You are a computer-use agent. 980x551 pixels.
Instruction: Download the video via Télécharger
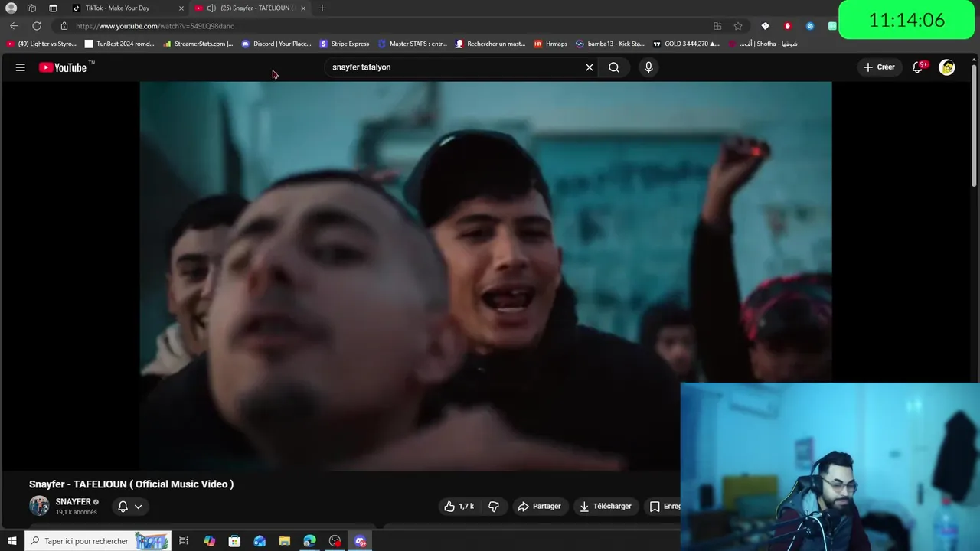tap(606, 507)
